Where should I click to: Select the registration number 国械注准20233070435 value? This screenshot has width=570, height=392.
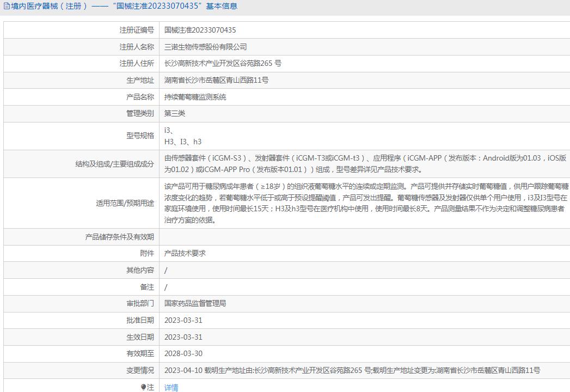200,30
